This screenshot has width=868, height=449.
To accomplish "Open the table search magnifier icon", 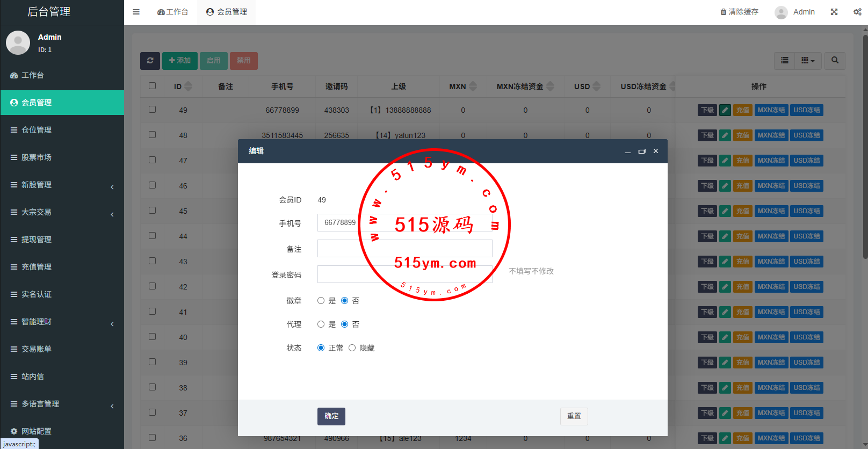I will coord(835,61).
